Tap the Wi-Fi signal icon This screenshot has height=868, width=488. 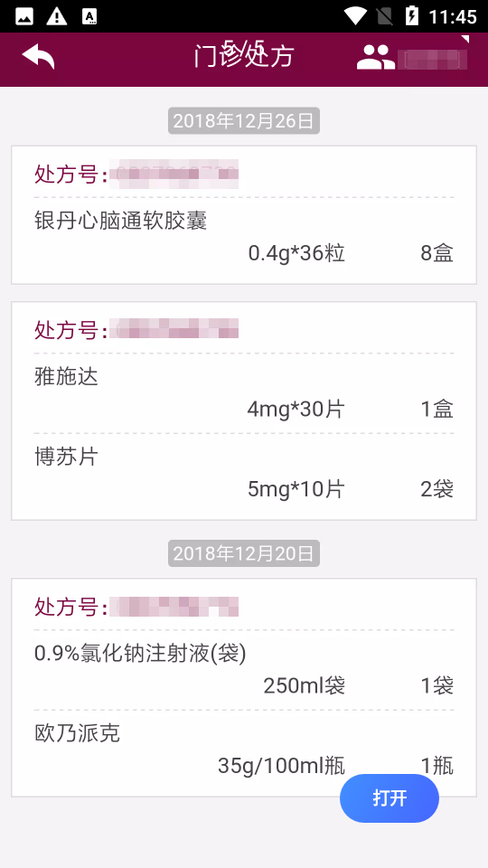click(354, 16)
